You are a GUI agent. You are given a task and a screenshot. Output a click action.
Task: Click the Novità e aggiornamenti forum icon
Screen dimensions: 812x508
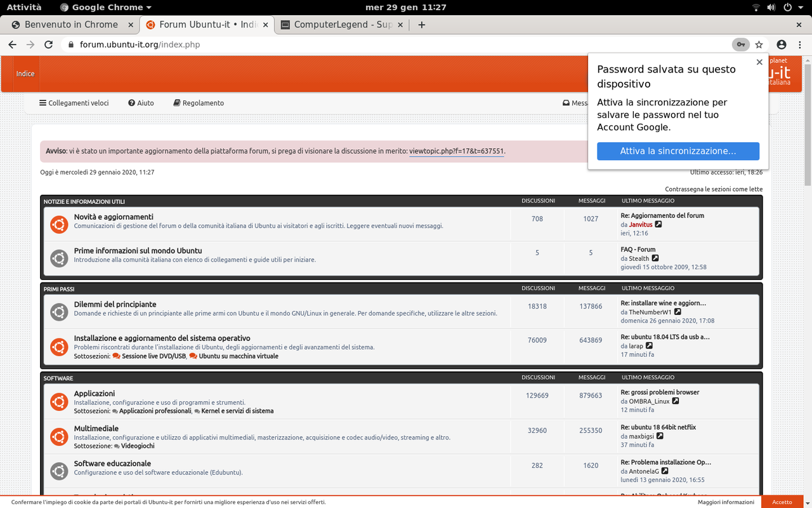[59, 224]
